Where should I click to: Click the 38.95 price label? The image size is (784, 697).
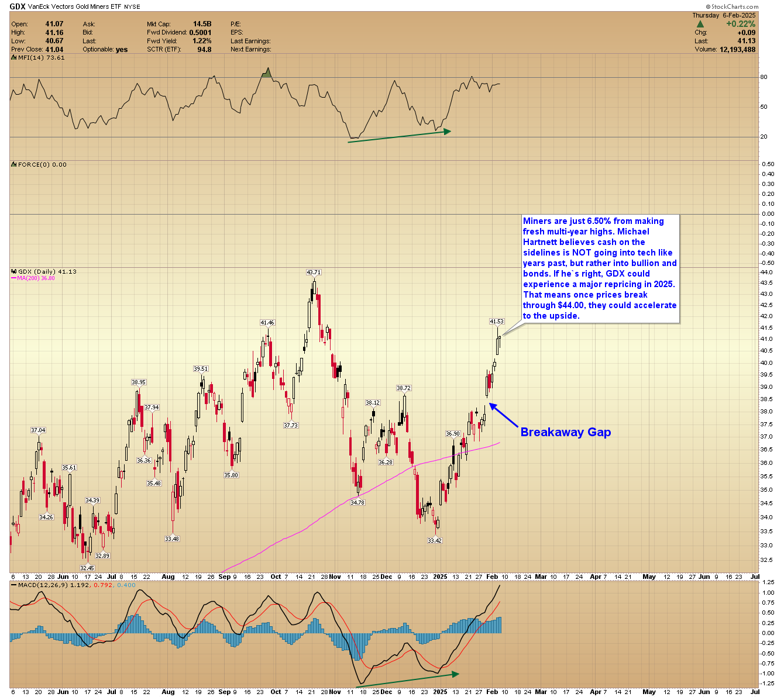[x=139, y=382]
